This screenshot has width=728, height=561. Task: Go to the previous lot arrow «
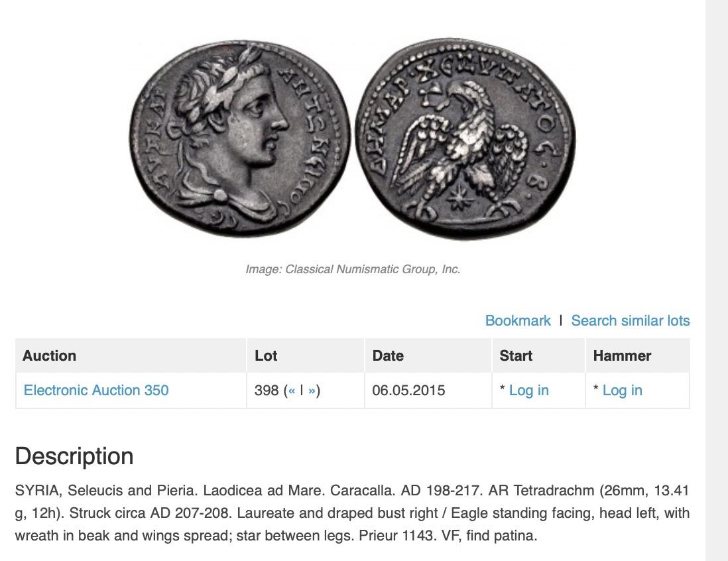click(292, 391)
